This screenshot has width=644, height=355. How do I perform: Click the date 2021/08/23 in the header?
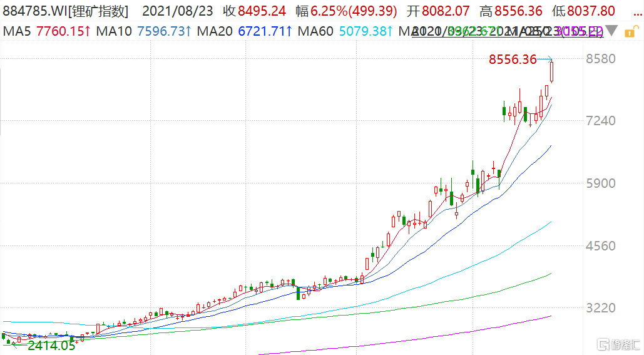pos(178,11)
